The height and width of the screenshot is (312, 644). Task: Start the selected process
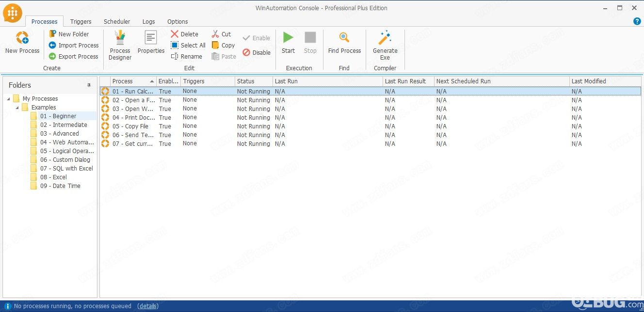[288, 42]
